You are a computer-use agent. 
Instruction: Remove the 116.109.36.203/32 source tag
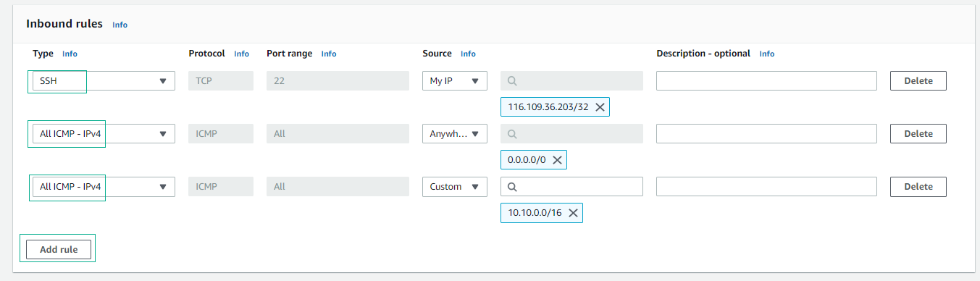(600, 107)
